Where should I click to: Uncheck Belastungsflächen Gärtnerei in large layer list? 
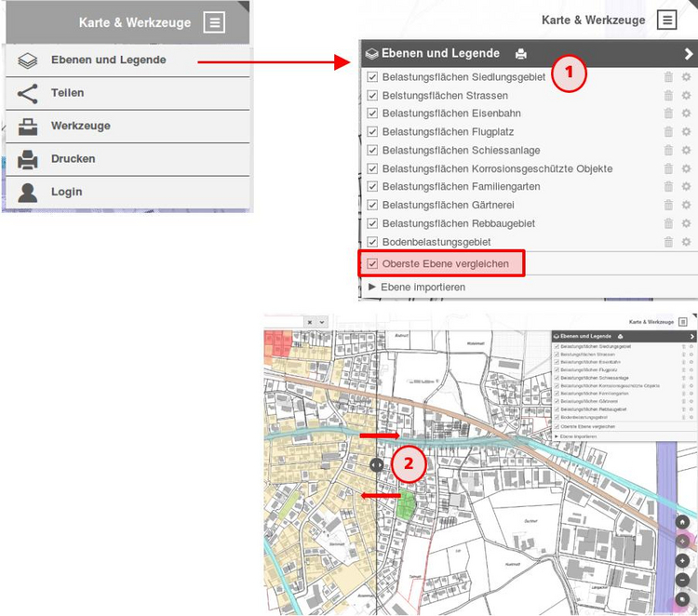click(372, 205)
